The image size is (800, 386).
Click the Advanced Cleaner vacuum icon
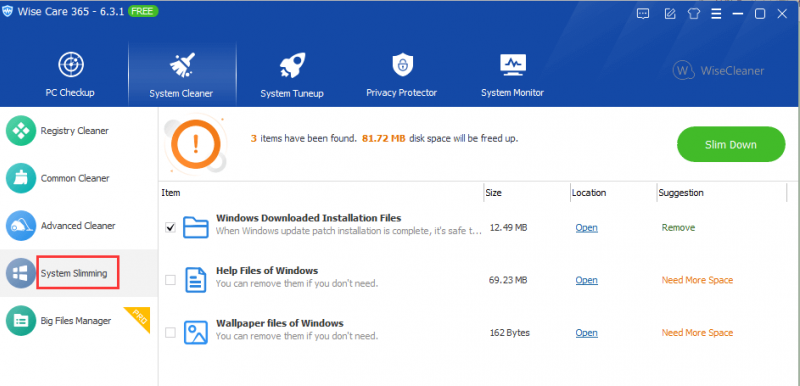[x=21, y=225]
